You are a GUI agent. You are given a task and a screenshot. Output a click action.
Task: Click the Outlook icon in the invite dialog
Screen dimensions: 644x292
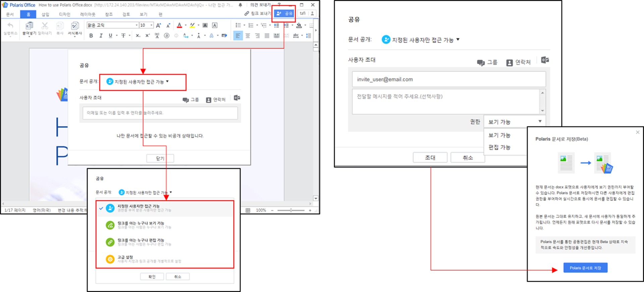point(545,60)
